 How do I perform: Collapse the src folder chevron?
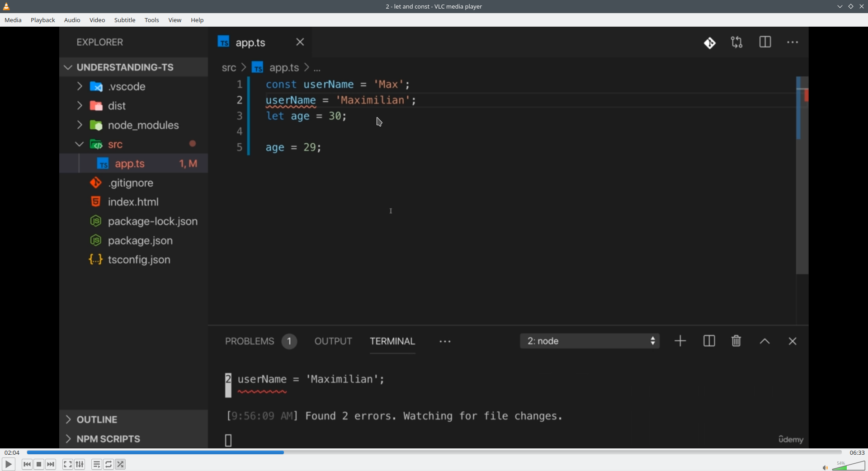point(80,144)
